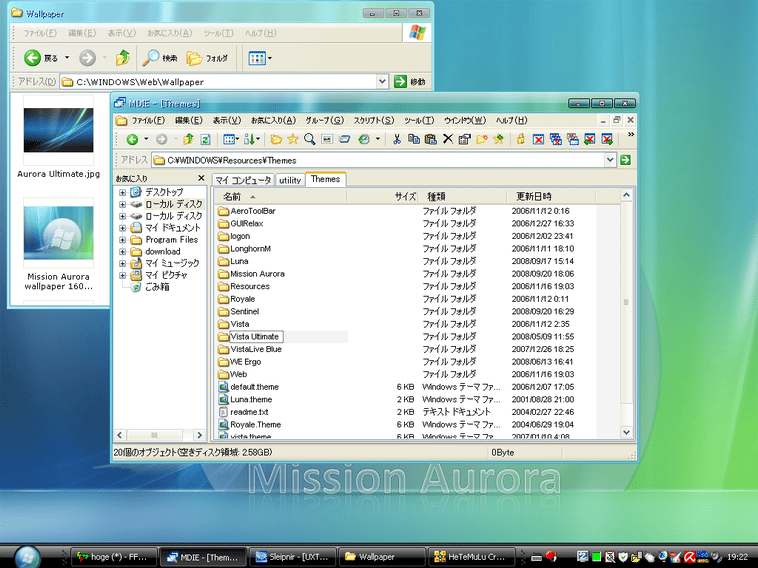Close the favorites side panel
The width and height of the screenshot is (758, 568).
201,178
